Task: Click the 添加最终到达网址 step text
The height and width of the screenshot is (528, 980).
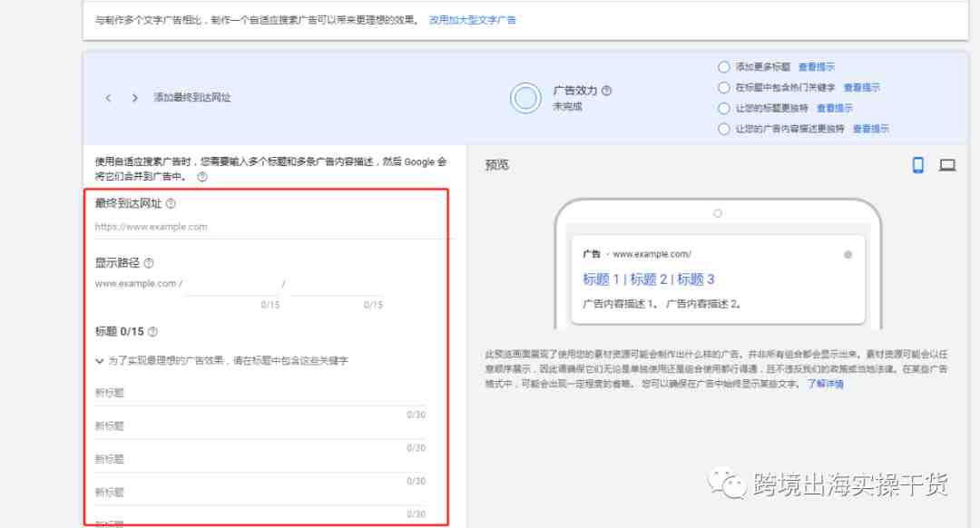Action: pyautogui.click(x=191, y=97)
